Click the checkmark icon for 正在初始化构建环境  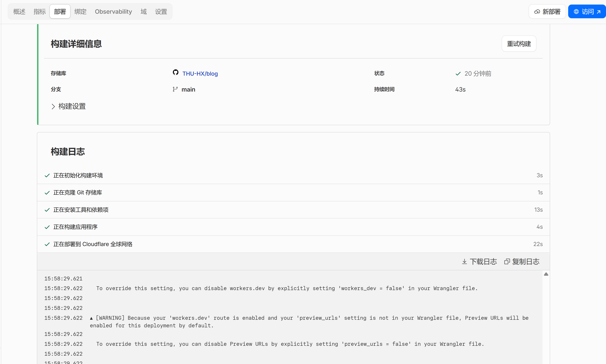pos(47,175)
